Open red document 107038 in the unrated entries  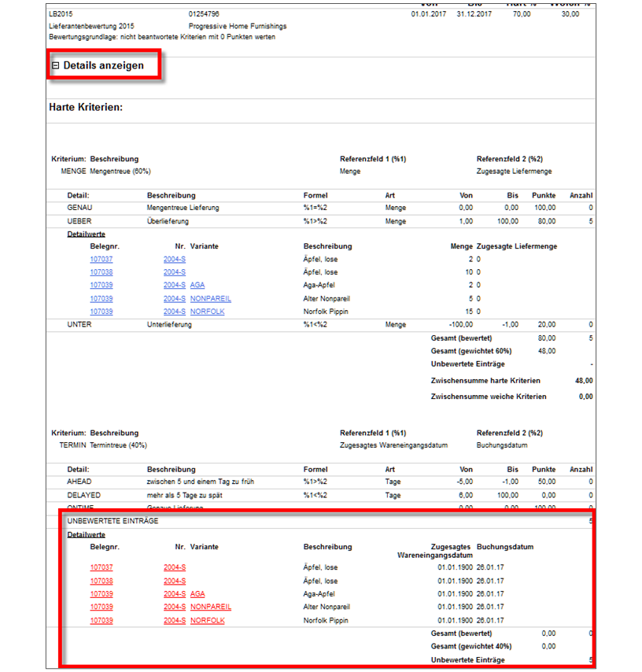tap(101, 582)
